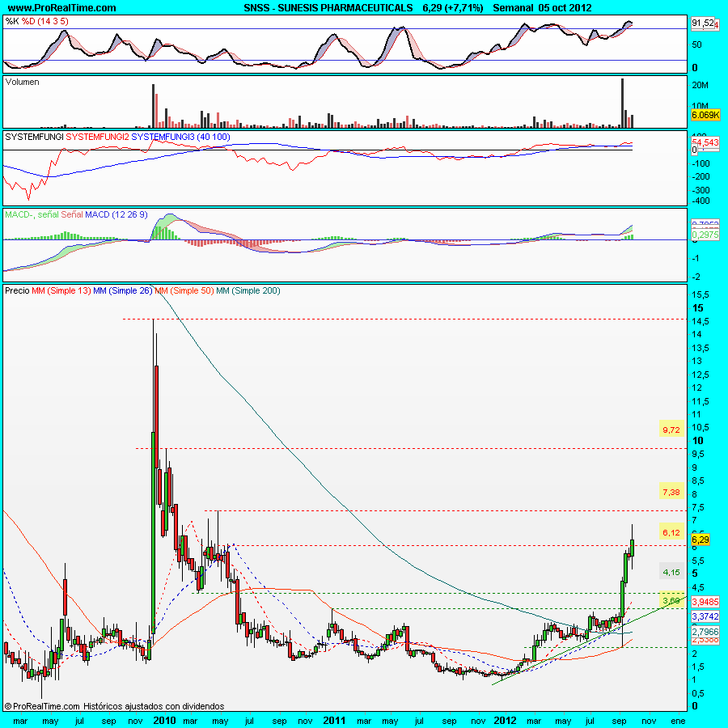Click the '20M' volume axis label
728x728 pixels.
click(x=700, y=85)
